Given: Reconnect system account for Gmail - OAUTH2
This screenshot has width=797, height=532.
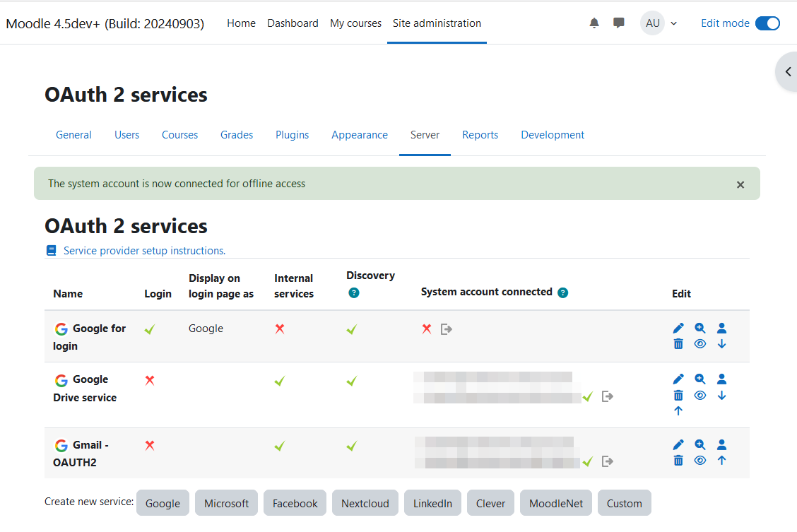Looking at the screenshot, I should 608,461.
